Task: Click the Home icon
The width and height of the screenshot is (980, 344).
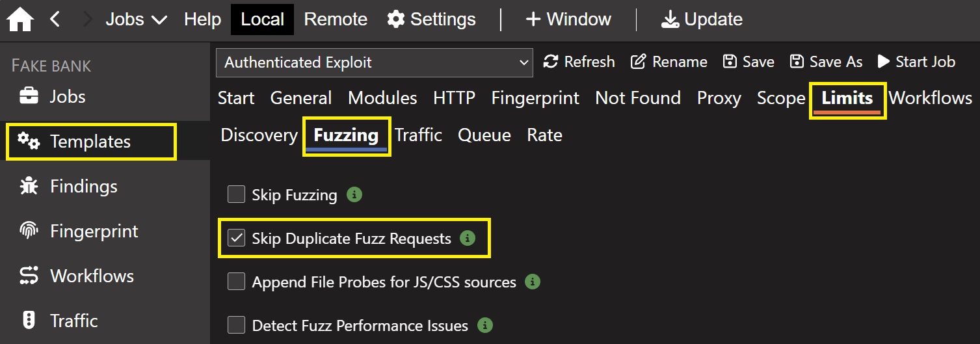Action: 20,20
